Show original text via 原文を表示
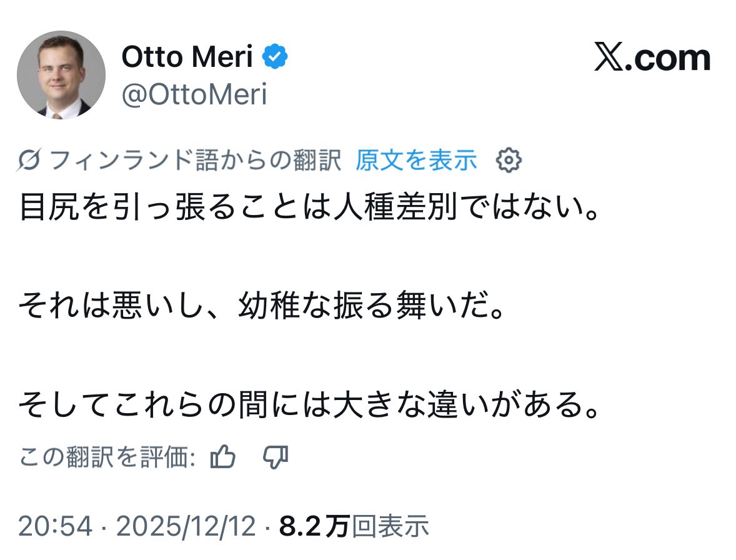The width and height of the screenshot is (736, 560). 416,161
